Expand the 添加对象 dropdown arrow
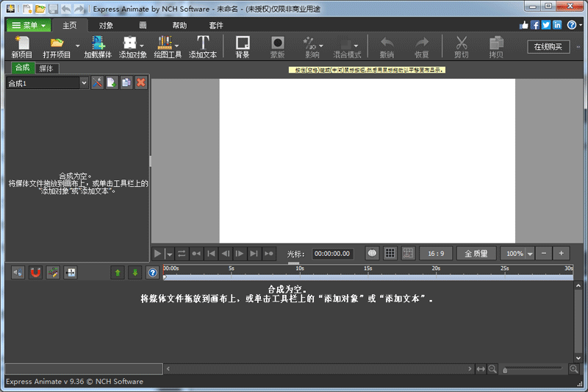Screen dimensions: 588x392 [142, 46]
